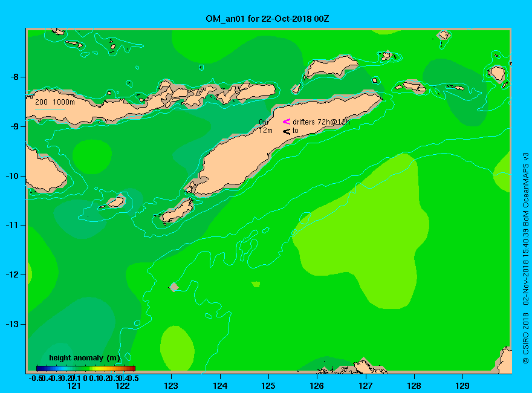532x393 pixels.
Task: Click latitude label -12
Action: pyautogui.click(x=13, y=274)
